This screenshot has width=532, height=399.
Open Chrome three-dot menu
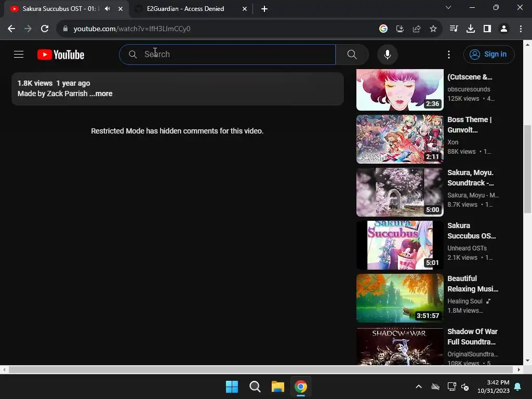point(521,29)
